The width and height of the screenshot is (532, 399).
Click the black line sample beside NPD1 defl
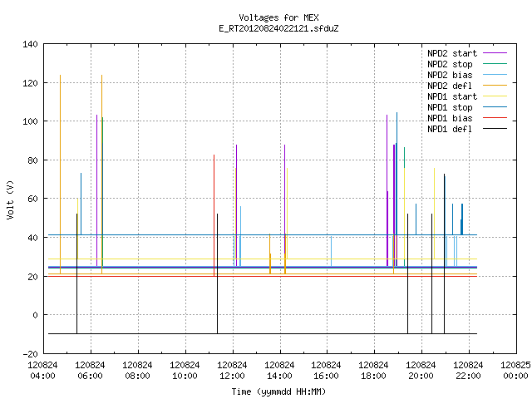[495, 129]
